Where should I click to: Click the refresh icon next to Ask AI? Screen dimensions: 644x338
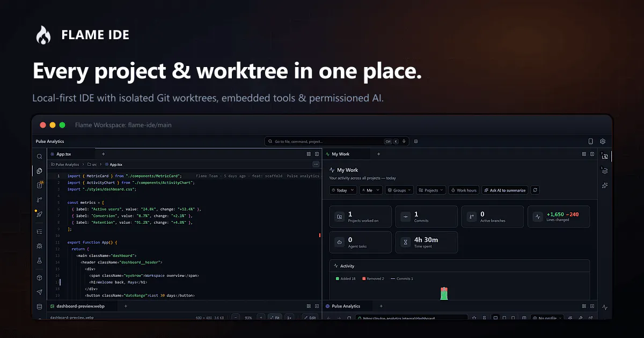point(535,190)
